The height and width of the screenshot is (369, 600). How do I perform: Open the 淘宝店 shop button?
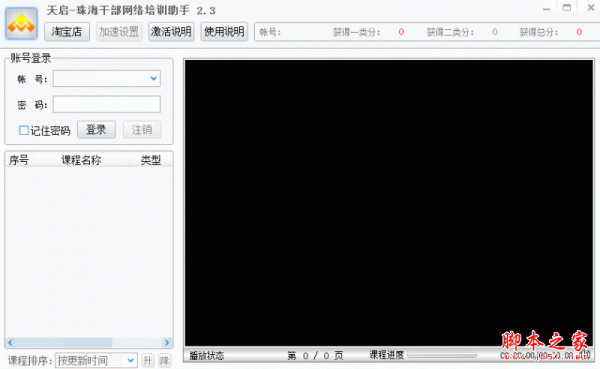pyautogui.click(x=67, y=32)
